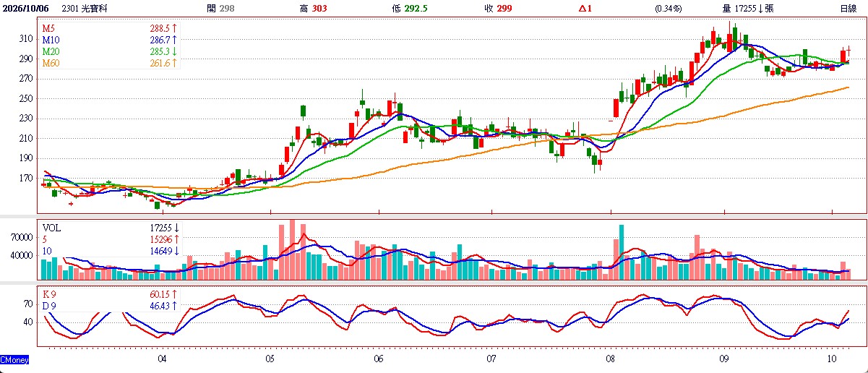Click price axis label 310
Viewport: 868px width, 373px height.
click(26, 39)
